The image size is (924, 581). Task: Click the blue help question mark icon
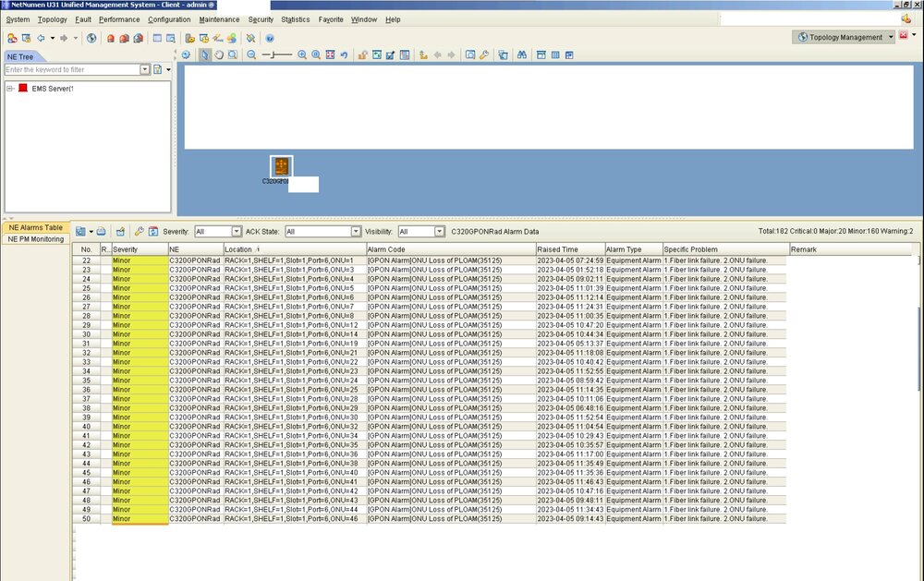269,38
